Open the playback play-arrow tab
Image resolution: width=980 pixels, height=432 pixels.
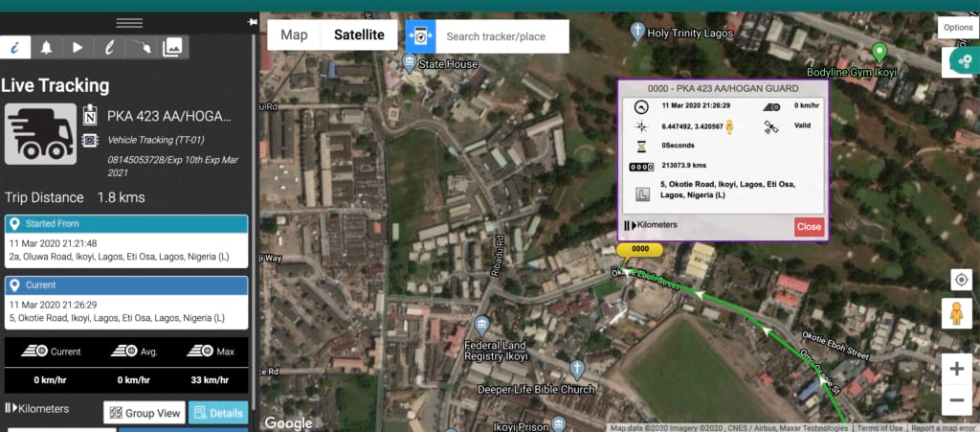click(78, 47)
